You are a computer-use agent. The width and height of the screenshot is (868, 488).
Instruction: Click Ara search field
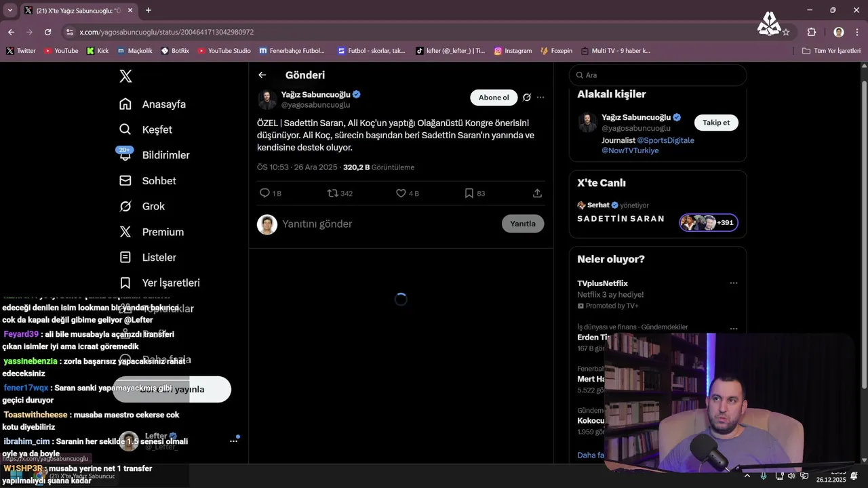[x=658, y=75]
